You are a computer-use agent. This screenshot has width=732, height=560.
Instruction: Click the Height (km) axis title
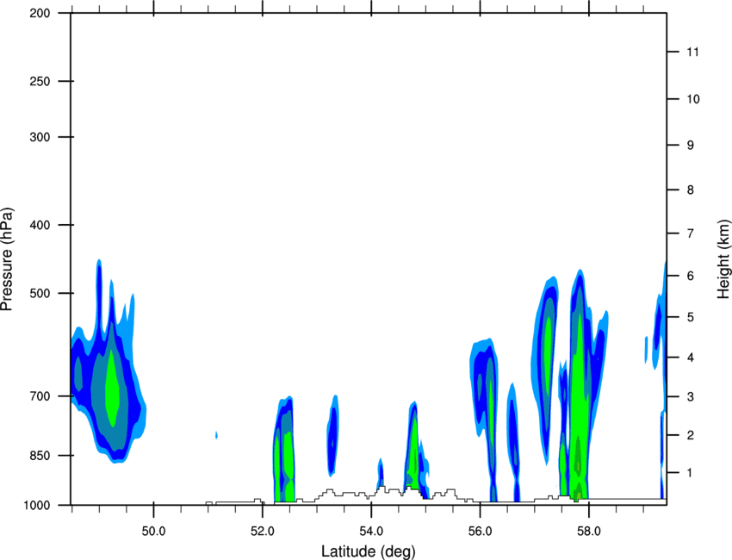(723, 258)
